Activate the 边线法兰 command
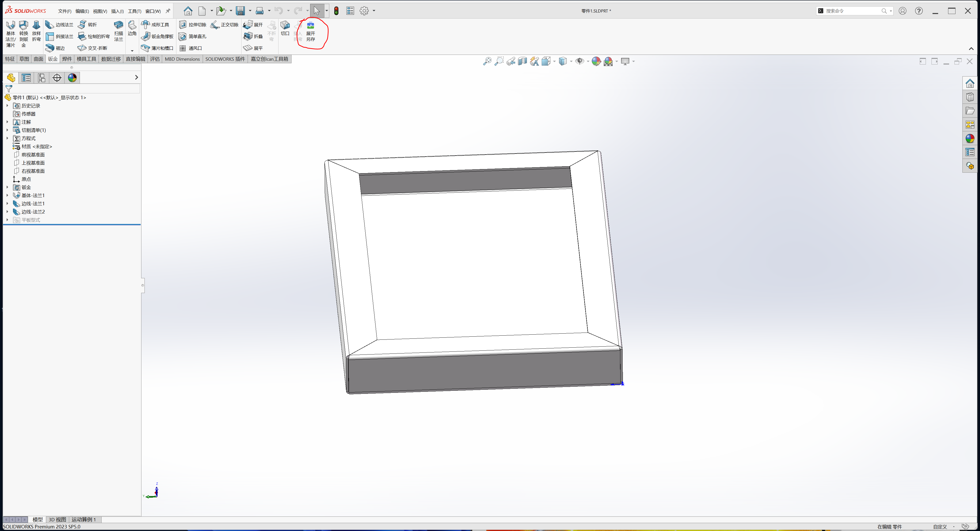This screenshot has width=980, height=531. point(59,25)
